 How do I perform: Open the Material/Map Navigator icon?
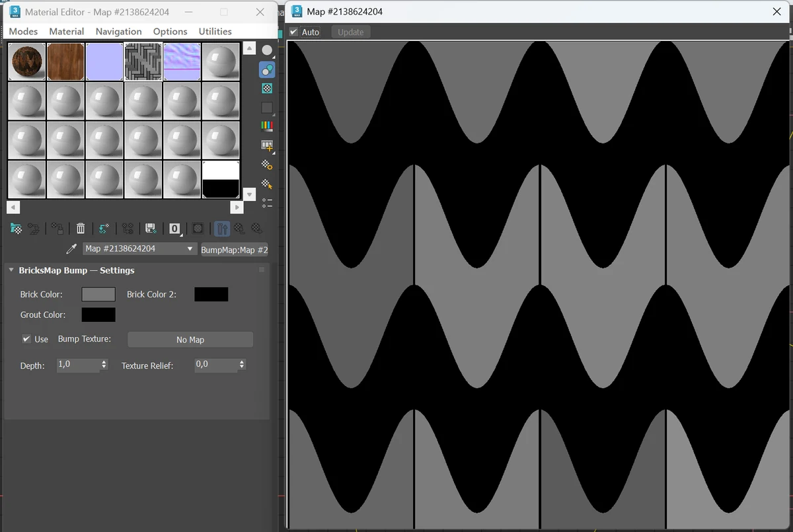[267, 203]
